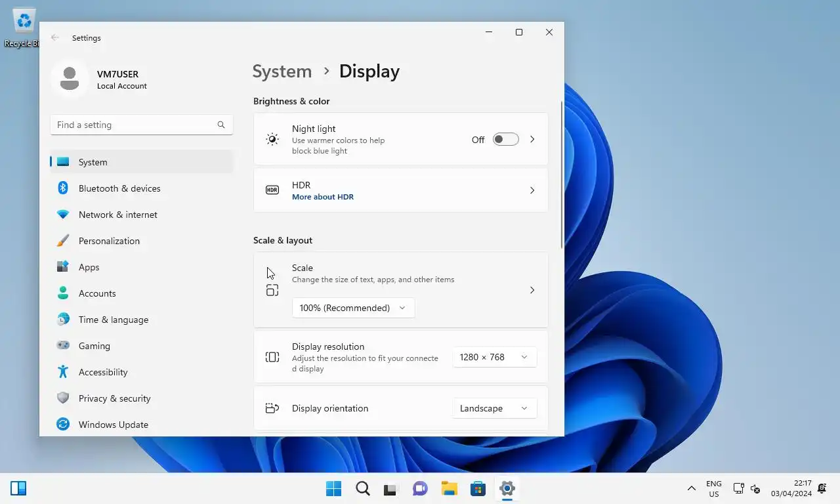This screenshot has width=840, height=504.
Task: Click the Privacy & security shield icon
Action: tap(63, 398)
